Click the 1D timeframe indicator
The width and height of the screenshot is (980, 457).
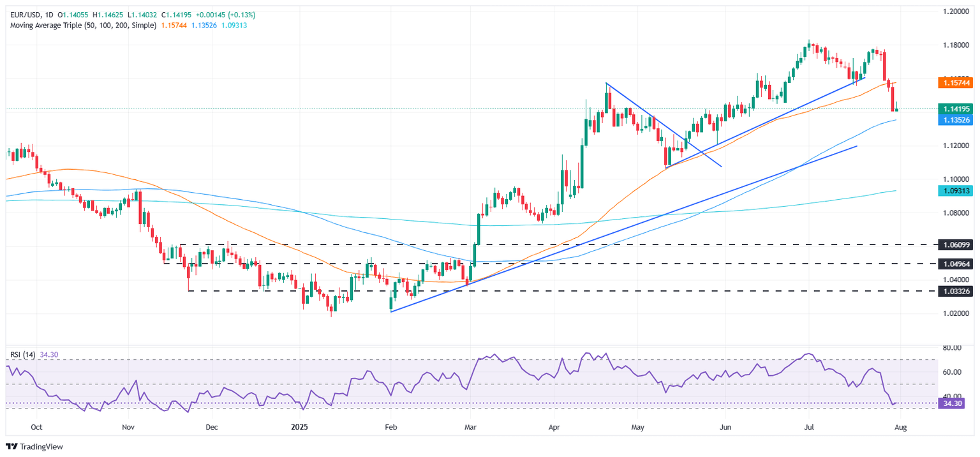[49, 11]
